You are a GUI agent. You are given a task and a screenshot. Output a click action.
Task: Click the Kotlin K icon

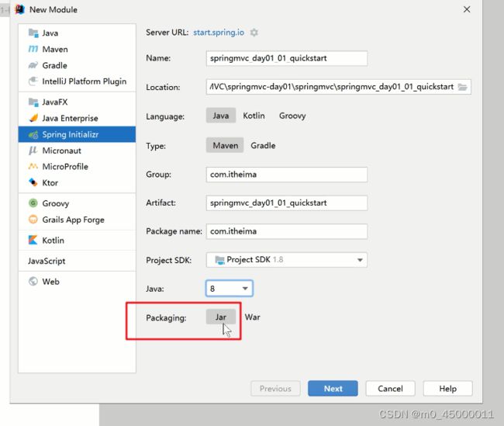[x=33, y=240]
